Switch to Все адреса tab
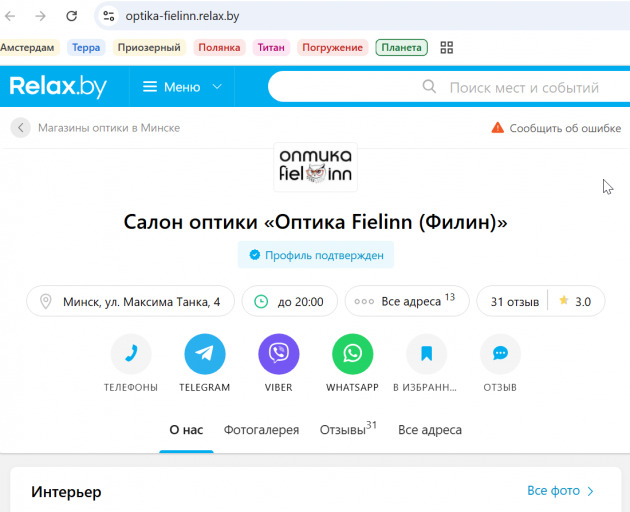The width and height of the screenshot is (630, 512). pyautogui.click(x=430, y=430)
